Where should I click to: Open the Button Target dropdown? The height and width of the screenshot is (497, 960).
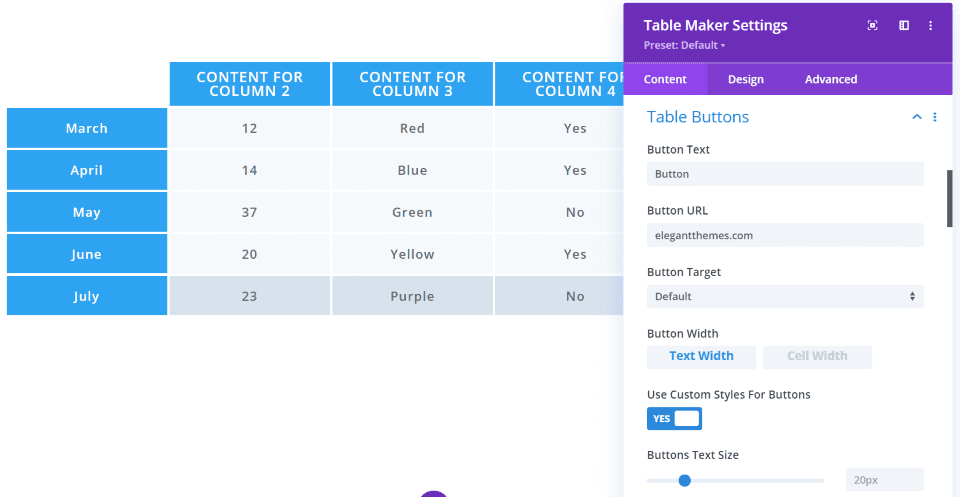tap(785, 296)
